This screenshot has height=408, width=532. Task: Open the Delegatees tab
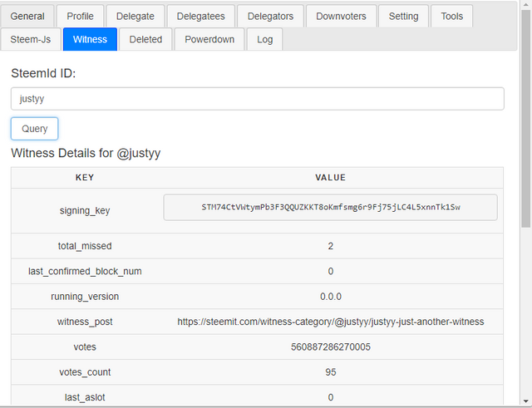199,16
